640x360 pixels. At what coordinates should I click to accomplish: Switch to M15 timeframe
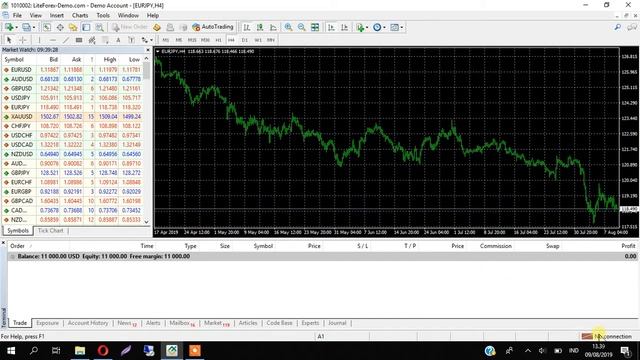(x=192, y=40)
